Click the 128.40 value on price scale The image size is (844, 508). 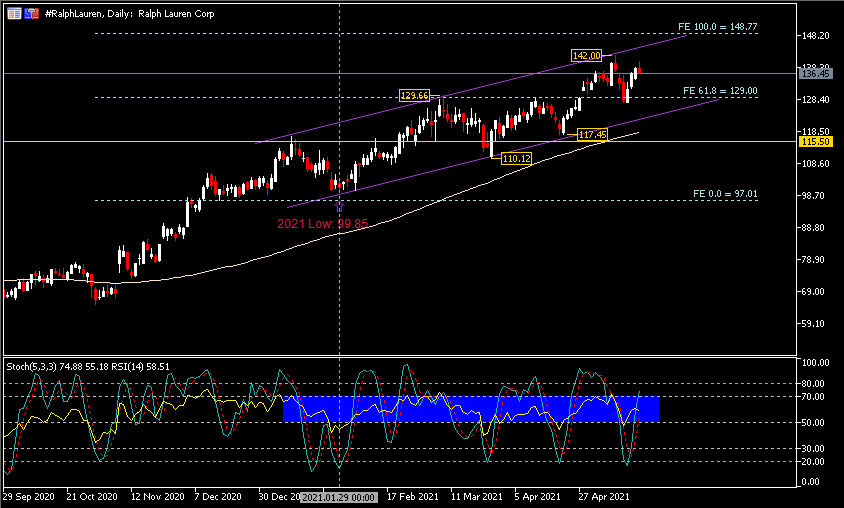[x=815, y=100]
